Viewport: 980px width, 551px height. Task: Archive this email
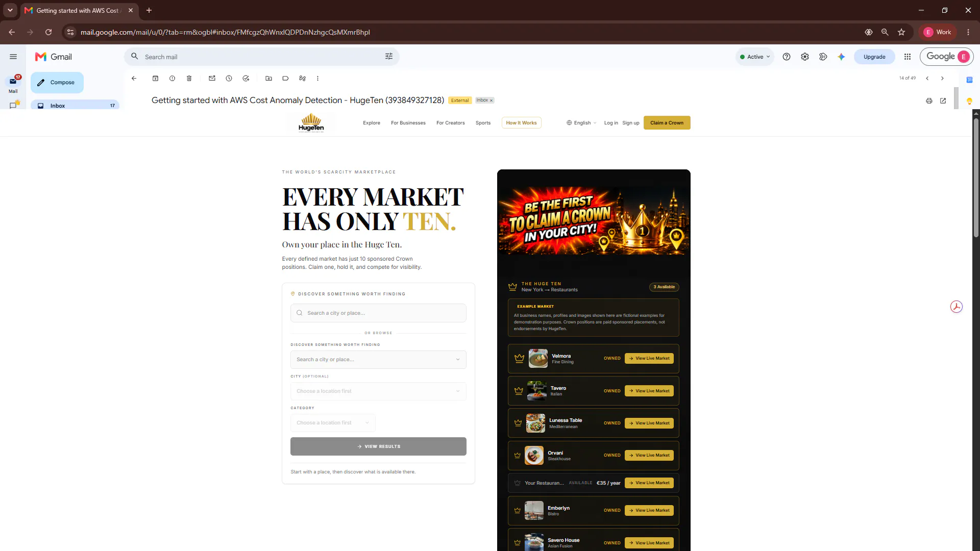point(155,79)
